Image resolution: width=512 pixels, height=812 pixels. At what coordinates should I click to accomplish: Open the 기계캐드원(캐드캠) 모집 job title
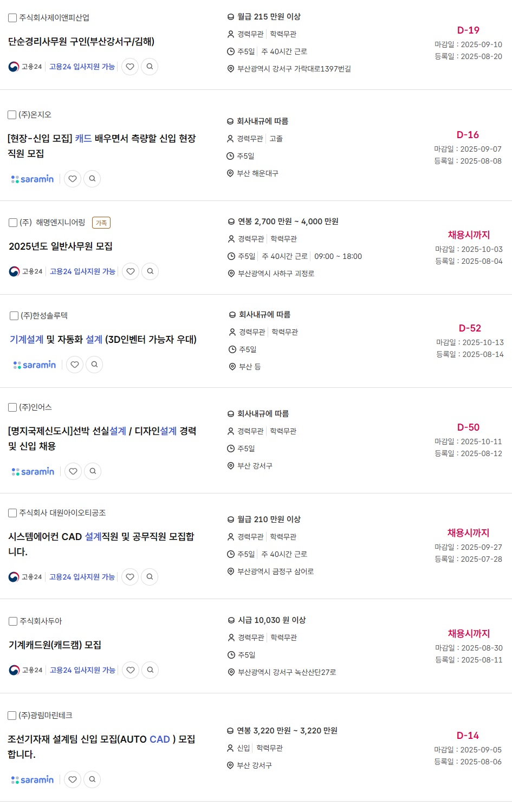(55, 645)
